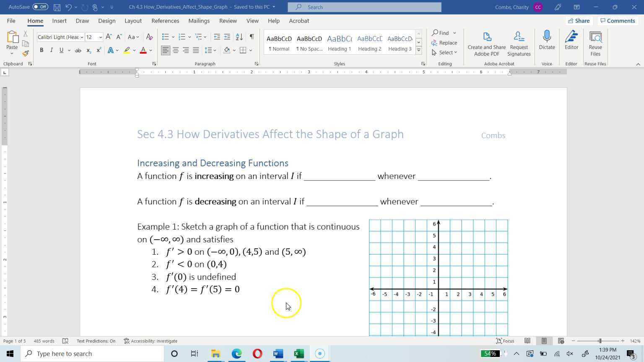Viewport: 644px width, 362px height.
Task: Save the document with the save icon
Action: (x=57, y=7)
